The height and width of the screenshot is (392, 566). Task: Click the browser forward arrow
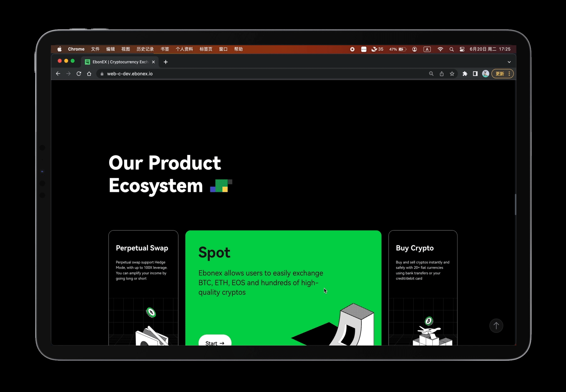[x=68, y=74]
